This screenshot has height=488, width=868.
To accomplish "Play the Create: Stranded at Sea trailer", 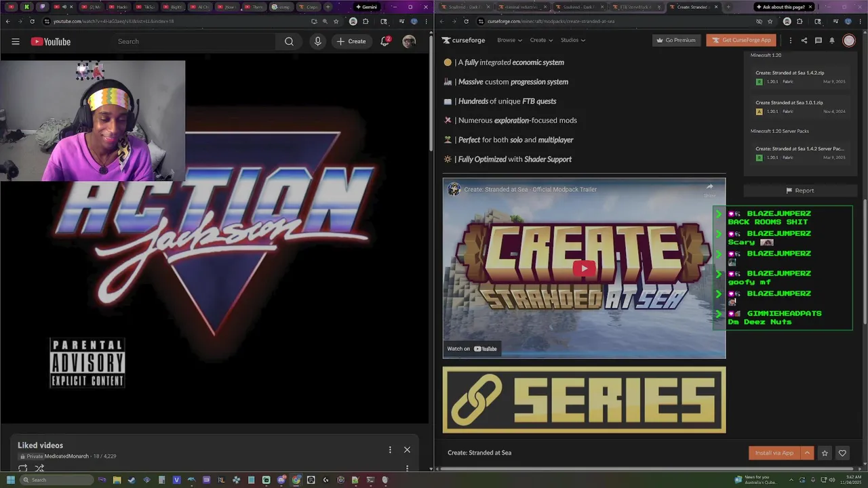I will pos(584,268).
